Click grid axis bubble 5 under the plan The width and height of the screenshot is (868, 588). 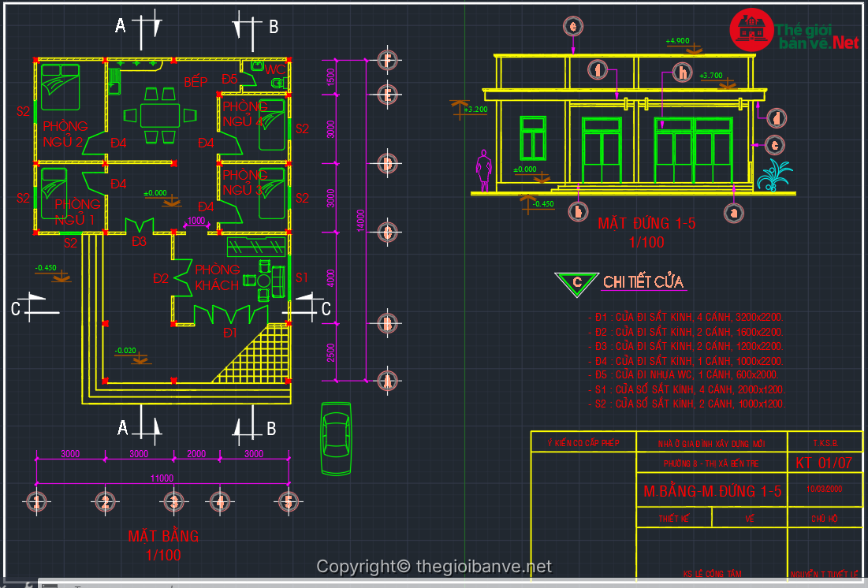[288, 502]
